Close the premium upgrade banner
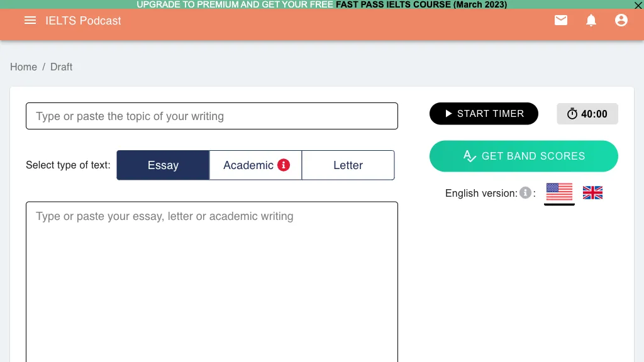This screenshot has width=644, height=362. (x=638, y=5)
